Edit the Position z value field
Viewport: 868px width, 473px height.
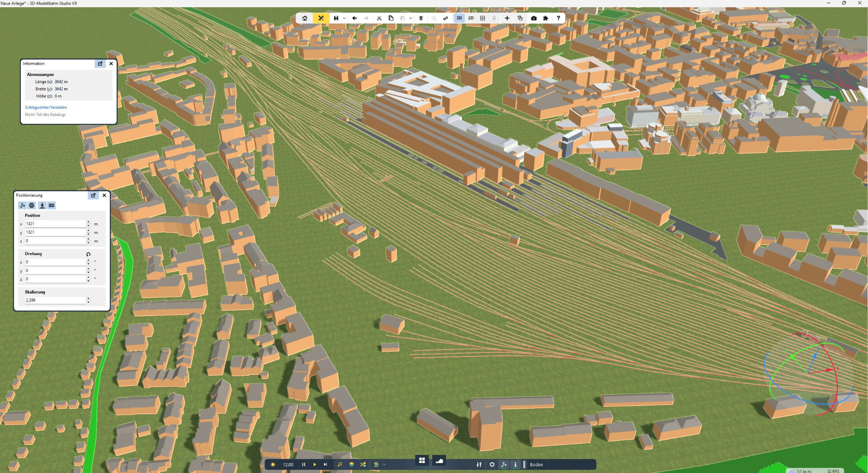click(x=55, y=241)
